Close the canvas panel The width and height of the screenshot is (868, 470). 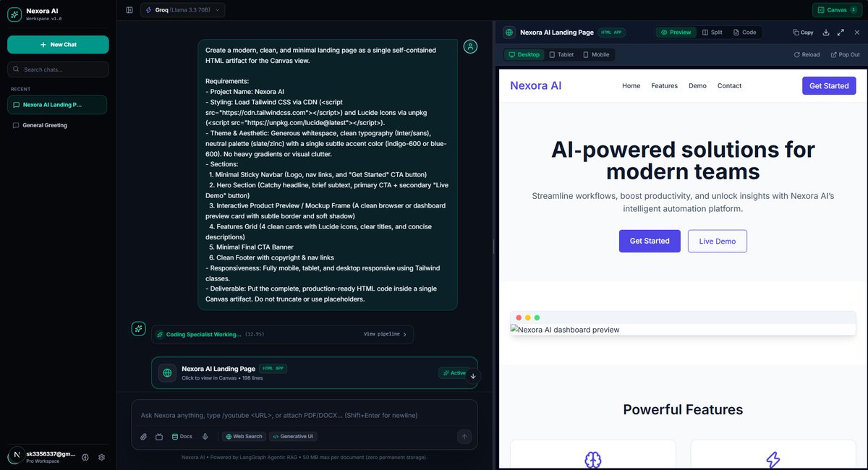click(x=857, y=33)
